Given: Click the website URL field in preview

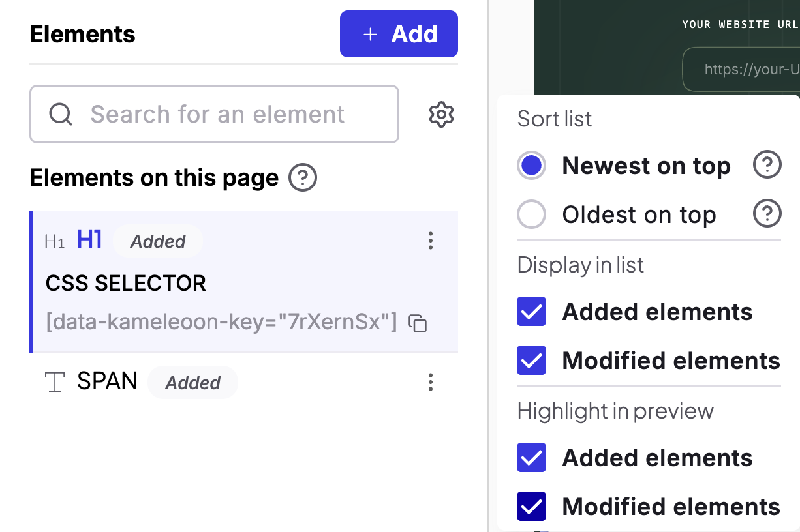Looking at the screenshot, I should (741, 69).
